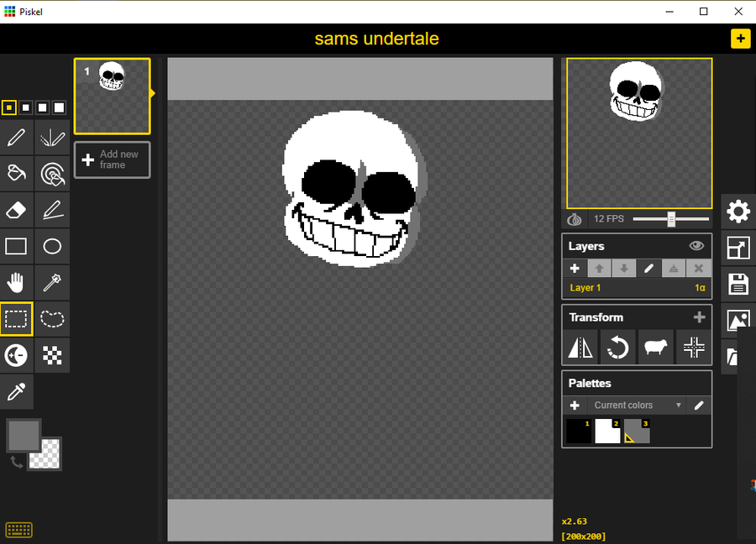Add a new palette
756x544 pixels.
575,405
